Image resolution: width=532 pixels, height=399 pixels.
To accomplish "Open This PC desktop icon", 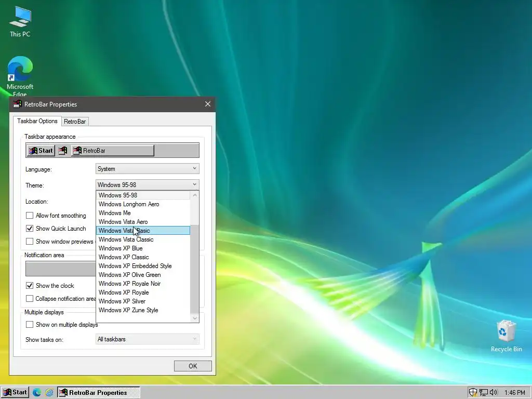I will point(20,22).
